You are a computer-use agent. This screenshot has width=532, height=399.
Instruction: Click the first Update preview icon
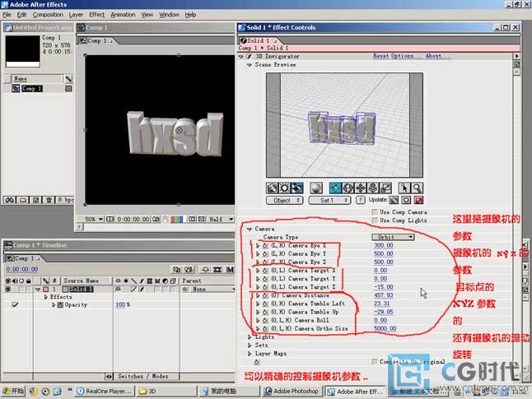point(394,200)
